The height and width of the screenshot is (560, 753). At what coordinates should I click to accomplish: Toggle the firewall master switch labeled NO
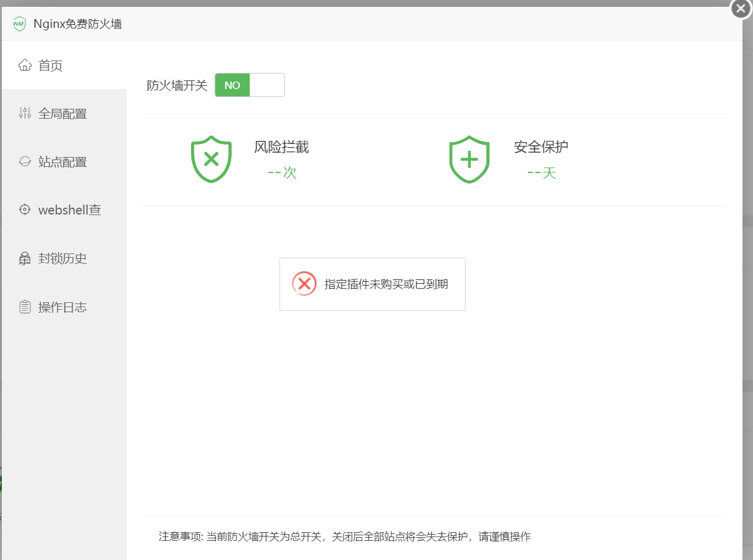click(x=250, y=85)
